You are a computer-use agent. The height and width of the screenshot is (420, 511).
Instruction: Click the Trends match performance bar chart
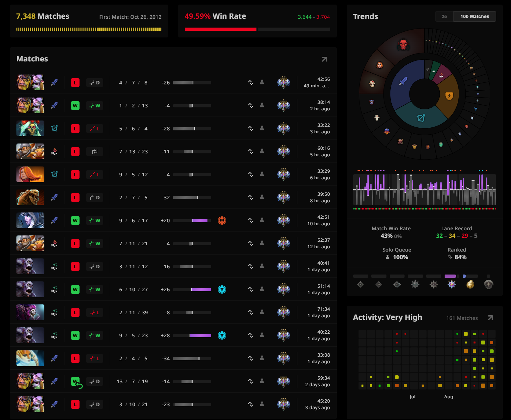pos(425,189)
